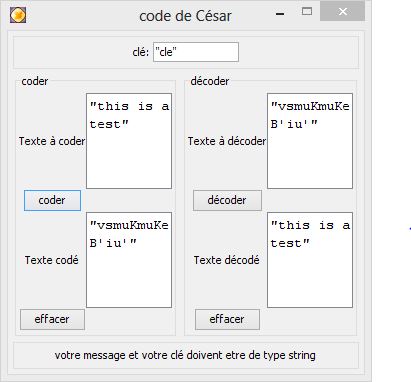
Task: Click the coder button
Action: click(x=52, y=200)
